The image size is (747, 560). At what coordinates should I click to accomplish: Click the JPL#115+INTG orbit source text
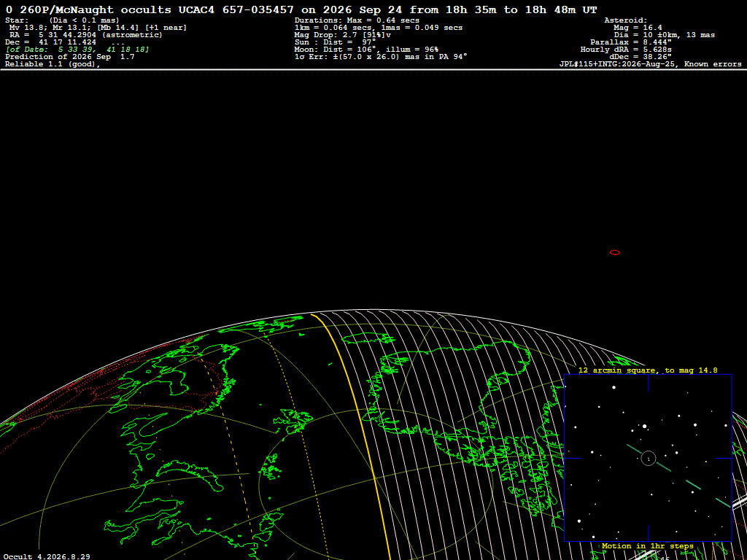coord(650,64)
